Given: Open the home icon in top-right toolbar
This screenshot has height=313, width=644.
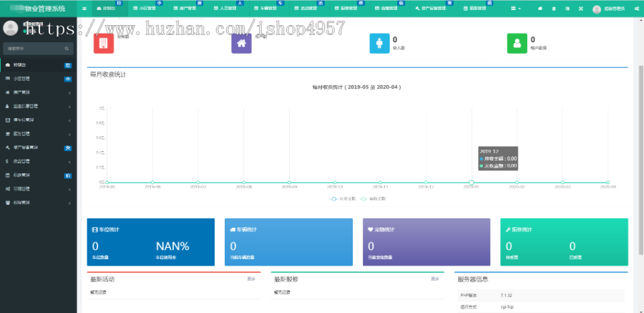Looking at the screenshot, I should click(x=540, y=9).
